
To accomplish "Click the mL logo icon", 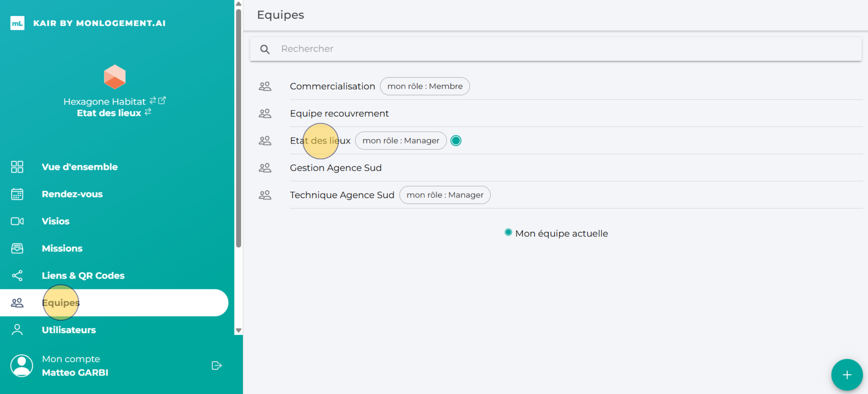I will click(x=17, y=23).
